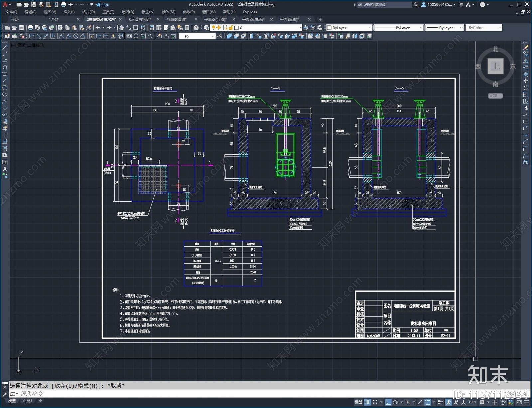This screenshot has width=532, height=408.
Task: Open the 标注(N) menu
Action: (x=148, y=12)
